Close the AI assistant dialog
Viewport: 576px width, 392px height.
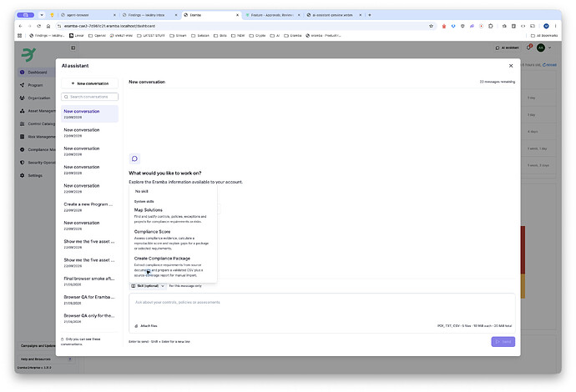[x=511, y=66]
